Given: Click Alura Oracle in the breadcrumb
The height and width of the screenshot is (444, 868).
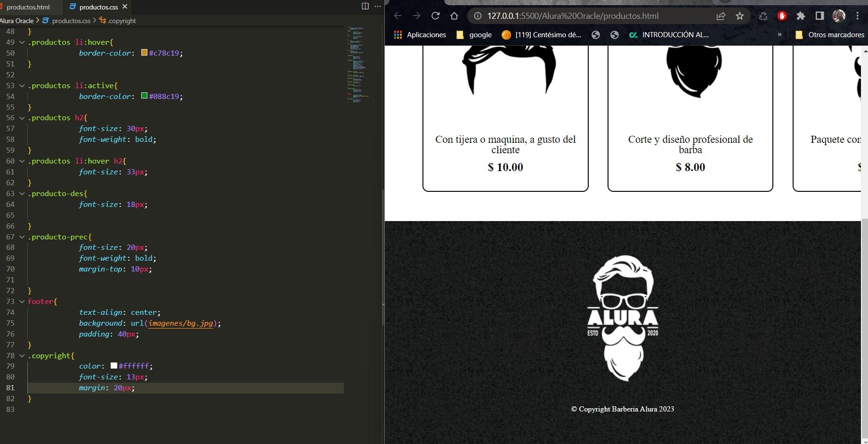Looking at the screenshot, I should click(x=17, y=21).
